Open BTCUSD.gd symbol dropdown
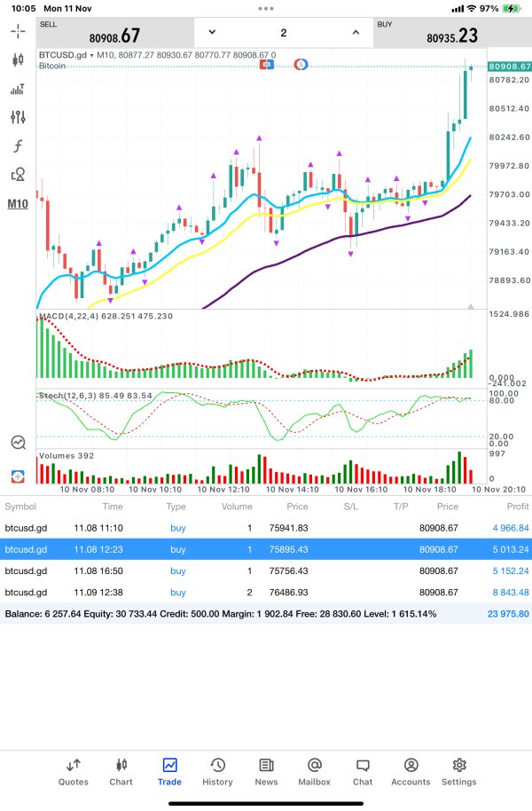The image size is (532, 811). point(66,55)
